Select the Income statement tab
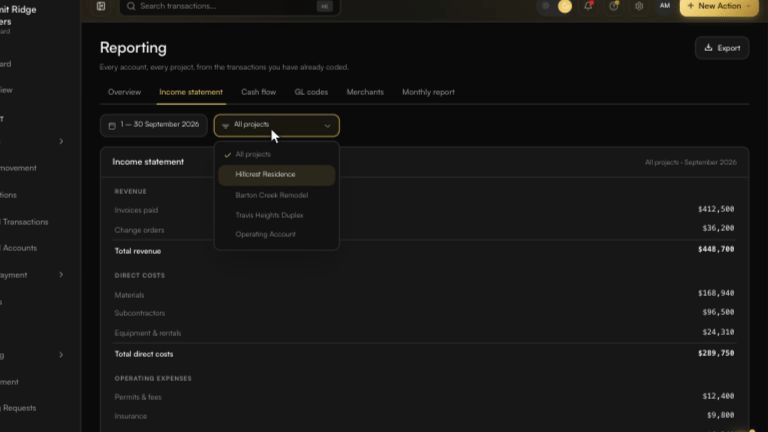The image size is (768, 432). (x=191, y=92)
